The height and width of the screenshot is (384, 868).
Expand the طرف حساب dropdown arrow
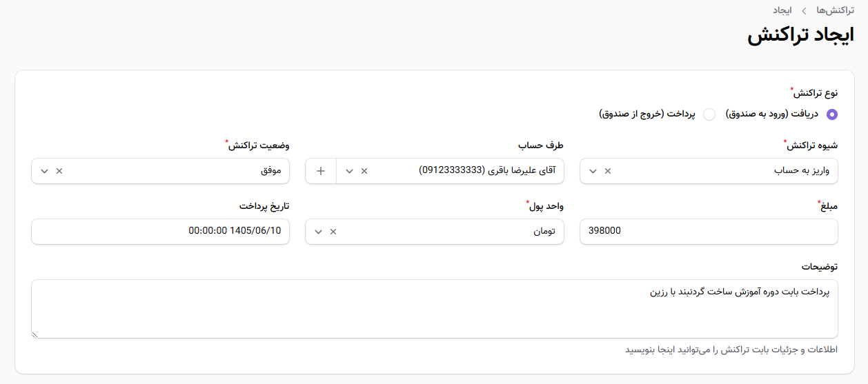coord(349,171)
